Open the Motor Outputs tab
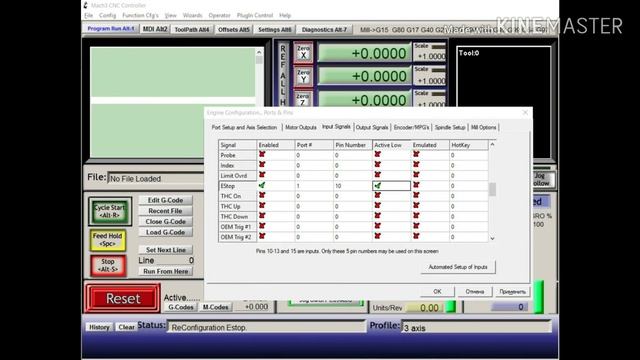 [x=301, y=127]
